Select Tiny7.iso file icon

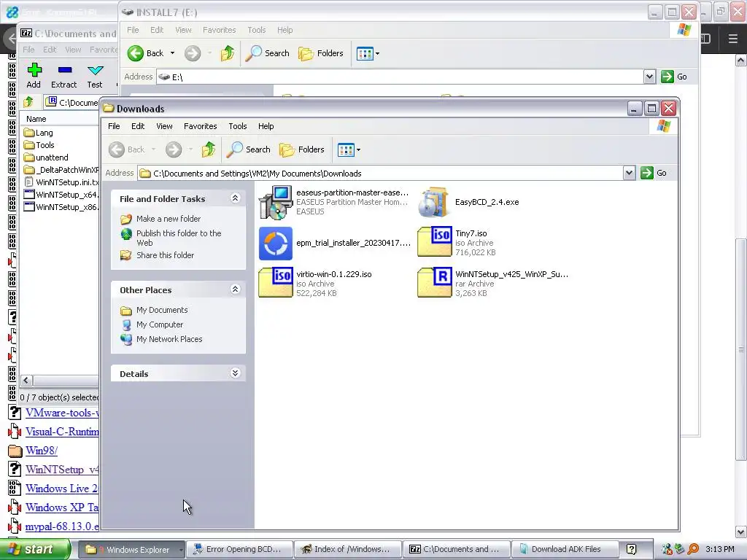click(434, 242)
